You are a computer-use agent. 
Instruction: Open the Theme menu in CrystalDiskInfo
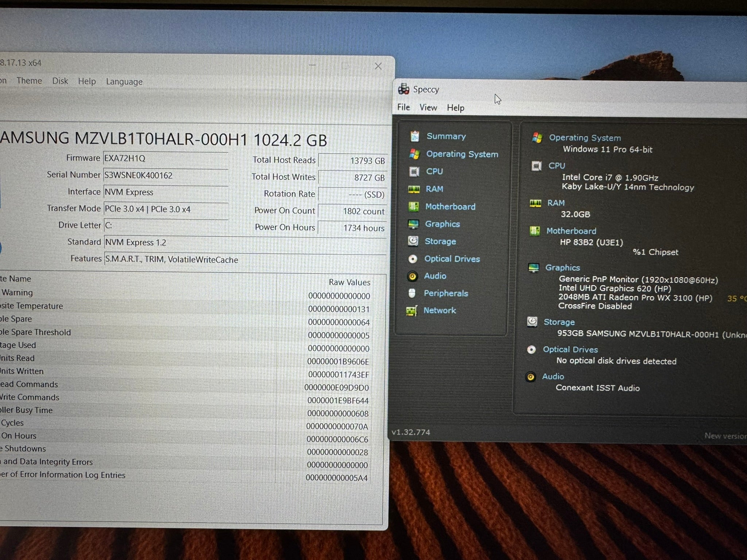29,81
